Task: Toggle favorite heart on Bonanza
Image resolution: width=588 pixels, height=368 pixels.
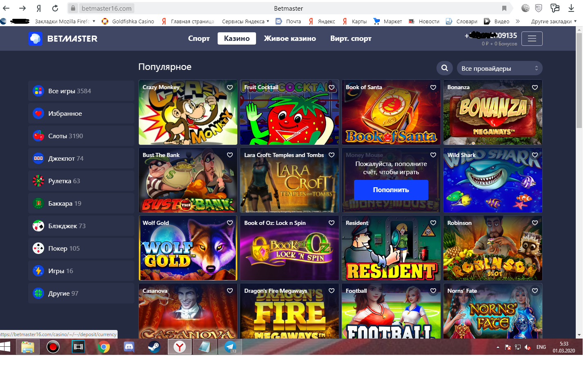Action: [535, 88]
